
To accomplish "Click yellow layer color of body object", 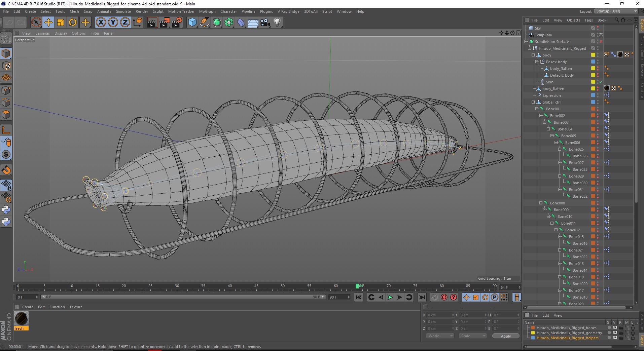I will pyautogui.click(x=593, y=55).
